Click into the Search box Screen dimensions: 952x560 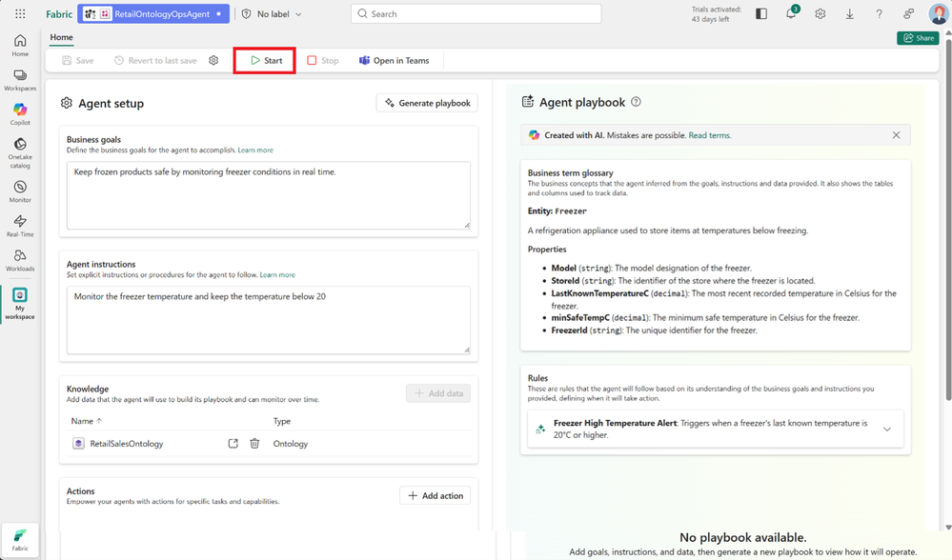(x=476, y=13)
